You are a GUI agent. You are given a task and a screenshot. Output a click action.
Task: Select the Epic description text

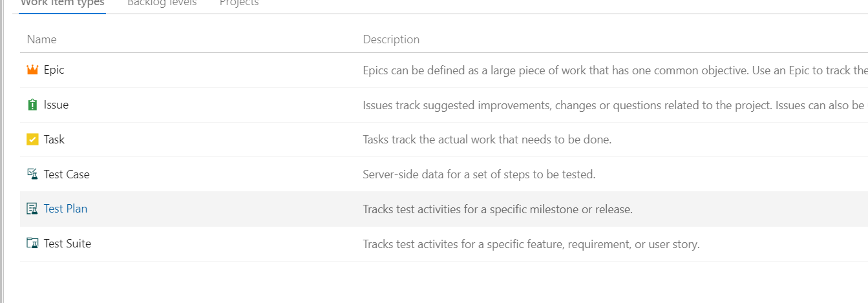click(x=615, y=70)
